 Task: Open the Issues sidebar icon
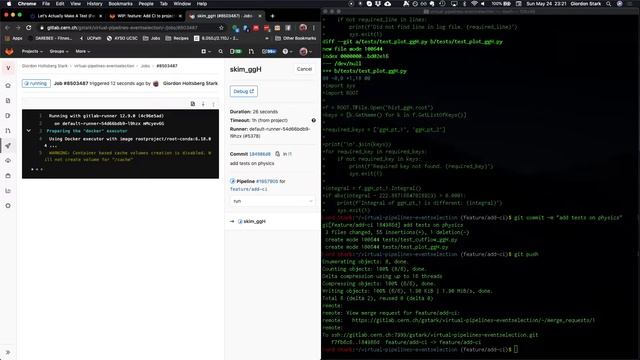[x=8, y=116]
